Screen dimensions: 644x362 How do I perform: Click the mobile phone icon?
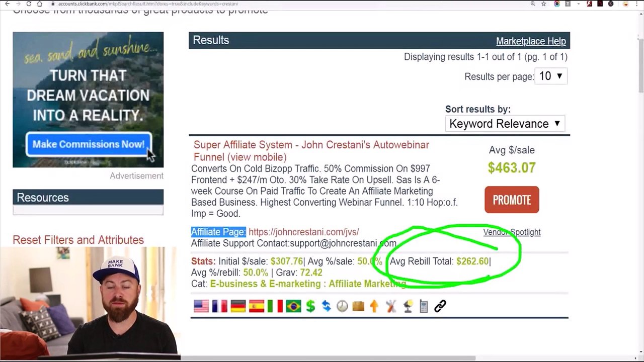pos(424,306)
